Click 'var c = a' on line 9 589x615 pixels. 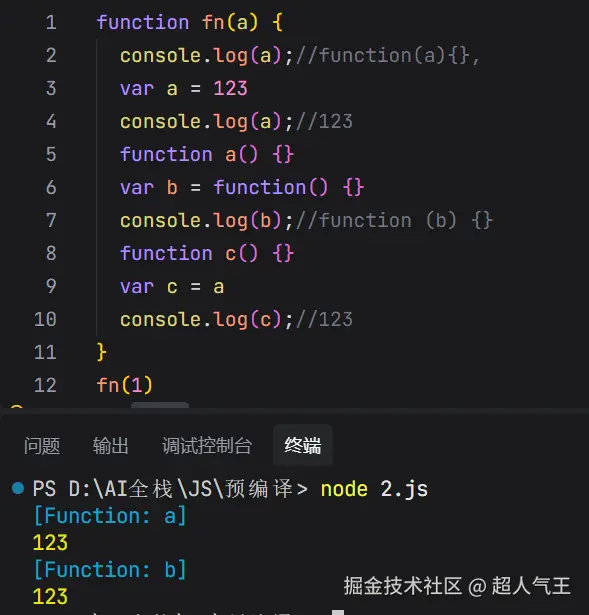coord(172,287)
